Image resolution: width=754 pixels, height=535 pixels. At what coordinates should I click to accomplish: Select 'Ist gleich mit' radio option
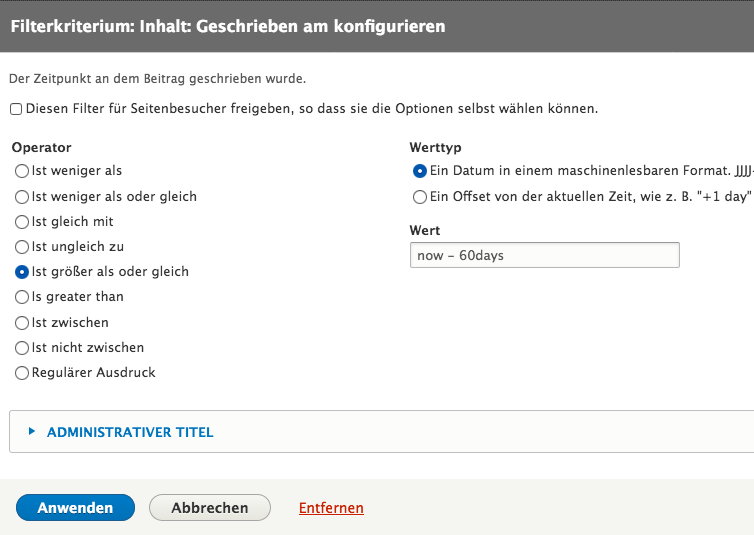coord(22,222)
